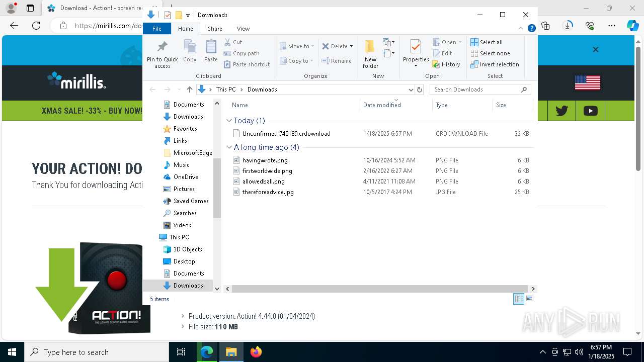Minimize the ribbon with chevron
The height and width of the screenshot is (362, 644).
[521, 29]
